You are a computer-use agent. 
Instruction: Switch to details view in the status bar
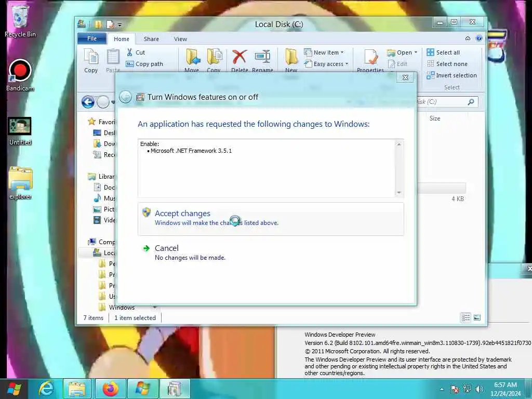click(x=465, y=317)
